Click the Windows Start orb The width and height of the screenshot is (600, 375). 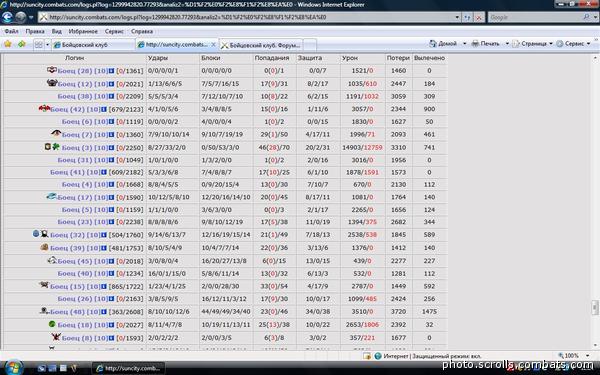(13, 368)
